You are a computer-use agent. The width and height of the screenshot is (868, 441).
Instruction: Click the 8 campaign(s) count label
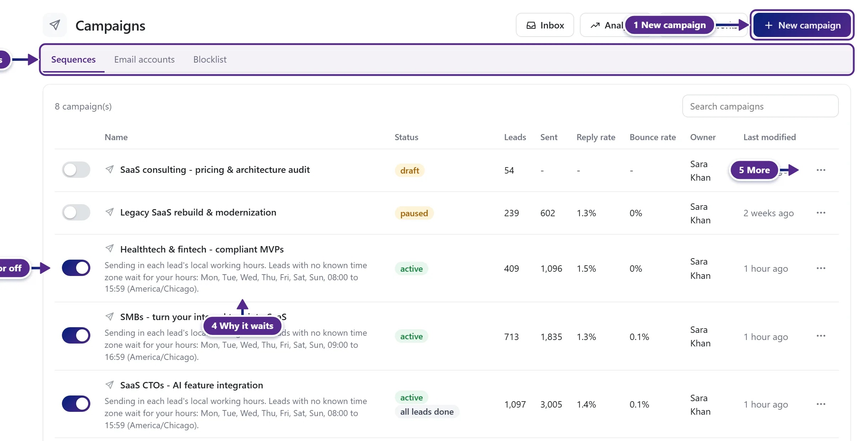point(83,106)
